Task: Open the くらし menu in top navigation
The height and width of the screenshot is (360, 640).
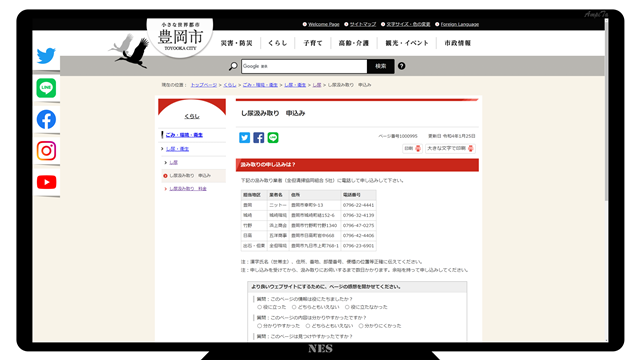Action: 278,43
